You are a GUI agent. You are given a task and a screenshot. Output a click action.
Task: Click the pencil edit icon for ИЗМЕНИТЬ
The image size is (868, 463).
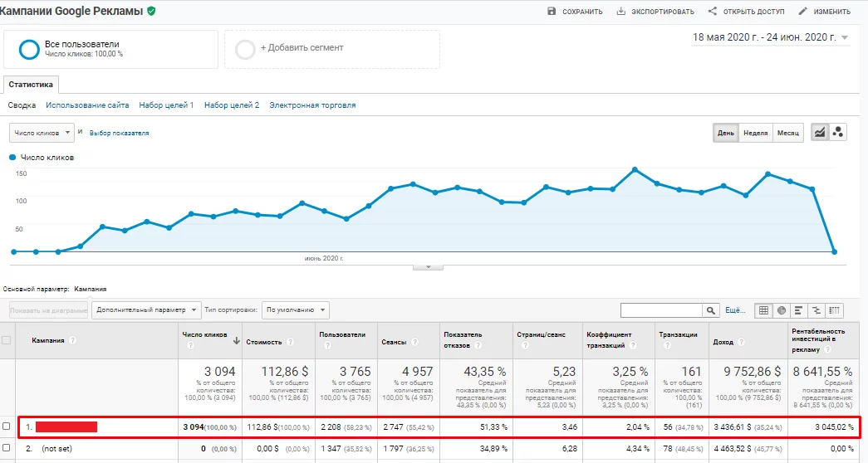[803, 11]
